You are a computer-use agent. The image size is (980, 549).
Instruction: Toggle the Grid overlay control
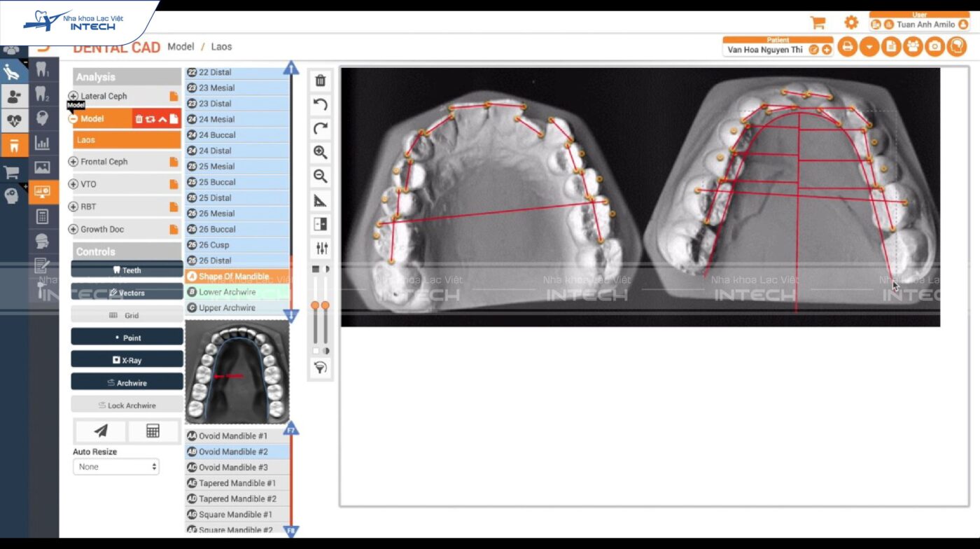click(127, 315)
